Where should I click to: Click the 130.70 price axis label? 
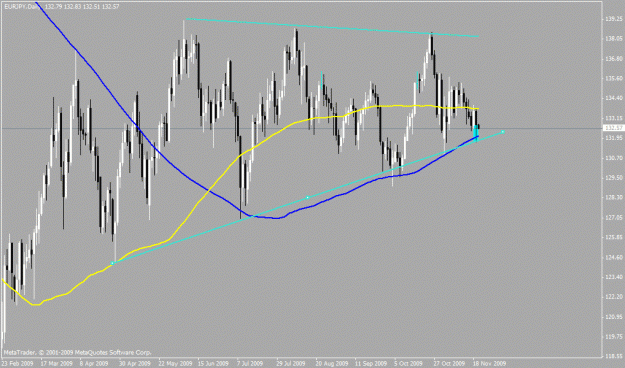coord(614,158)
